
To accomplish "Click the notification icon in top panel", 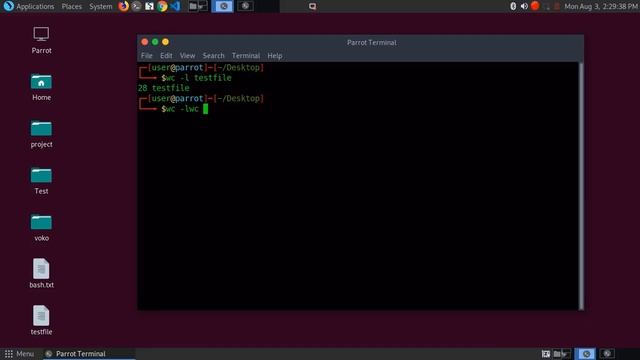I will 312,6.
